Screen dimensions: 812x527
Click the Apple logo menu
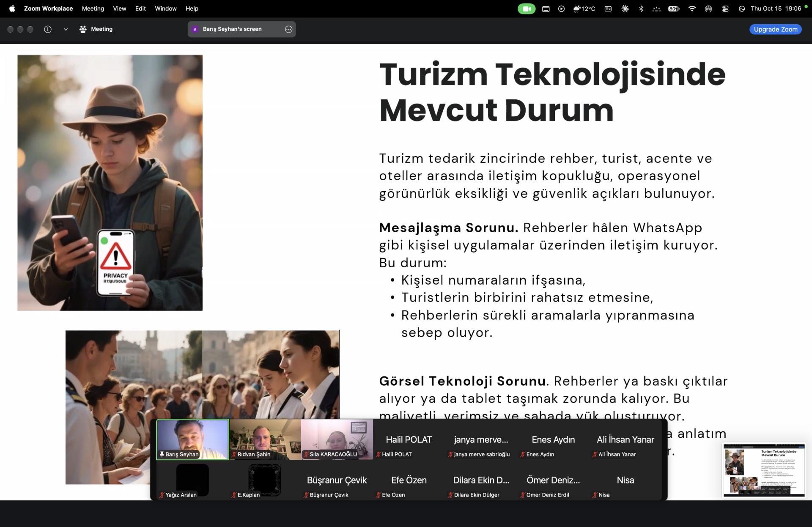pyautogui.click(x=12, y=8)
